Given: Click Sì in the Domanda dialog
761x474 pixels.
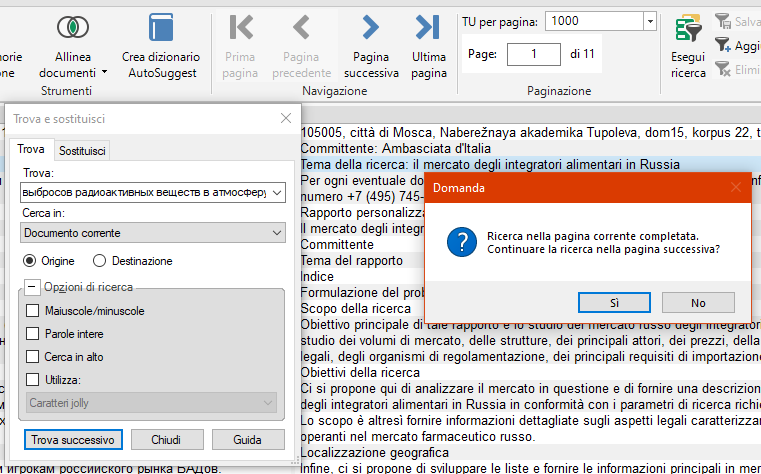Looking at the screenshot, I should pyautogui.click(x=614, y=303).
